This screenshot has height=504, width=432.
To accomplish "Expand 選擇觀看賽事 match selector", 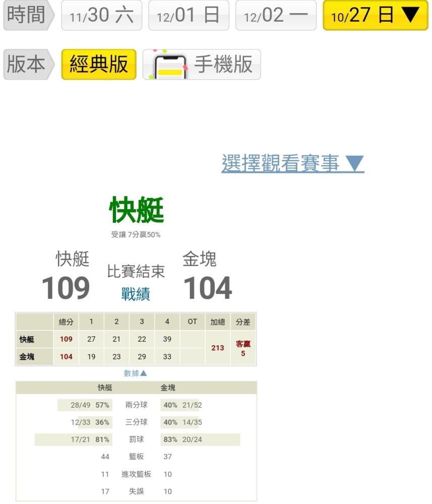I will tap(292, 163).
